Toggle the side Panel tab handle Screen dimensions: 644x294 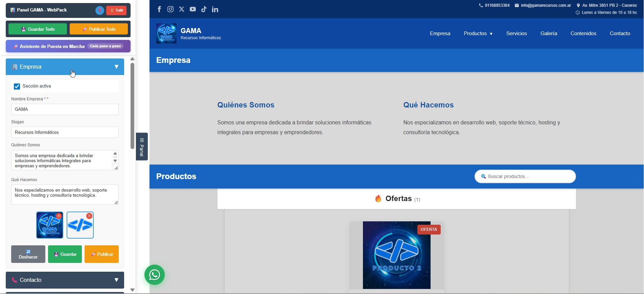click(x=142, y=147)
